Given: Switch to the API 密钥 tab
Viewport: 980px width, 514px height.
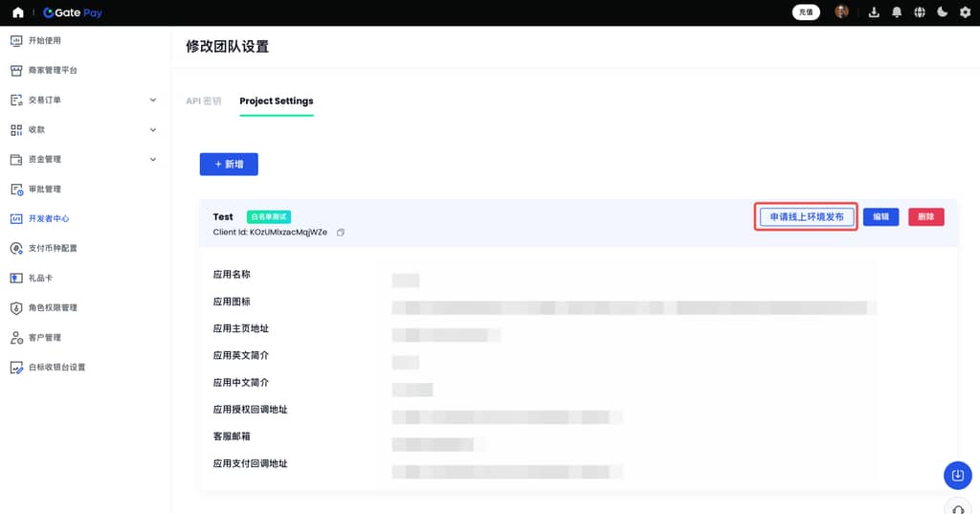Looking at the screenshot, I should [x=203, y=101].
